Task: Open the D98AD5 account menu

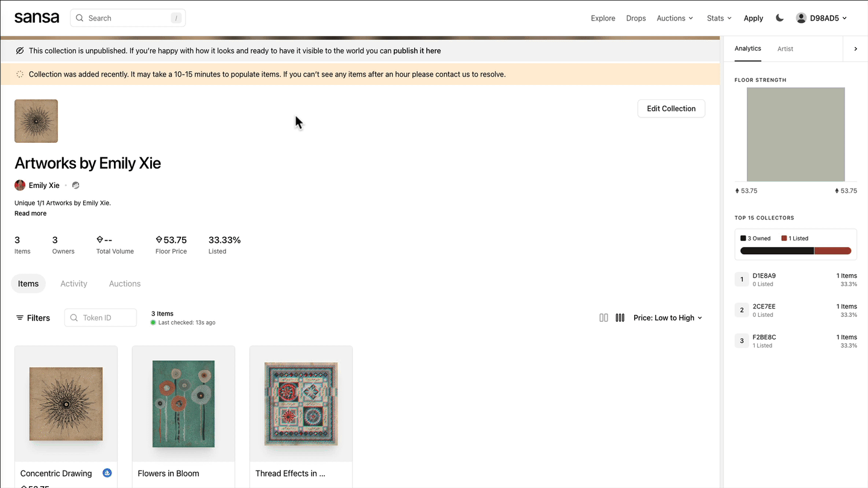Action: (822, 18)
